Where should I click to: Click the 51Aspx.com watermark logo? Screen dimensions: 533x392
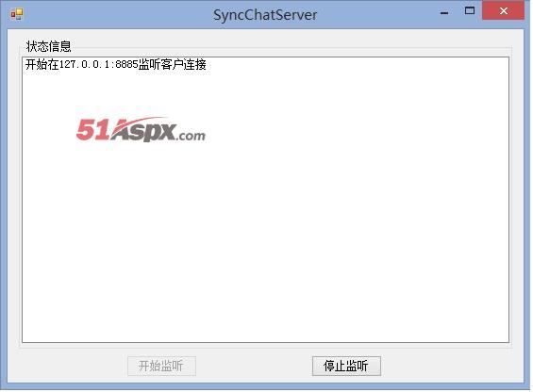141,129
